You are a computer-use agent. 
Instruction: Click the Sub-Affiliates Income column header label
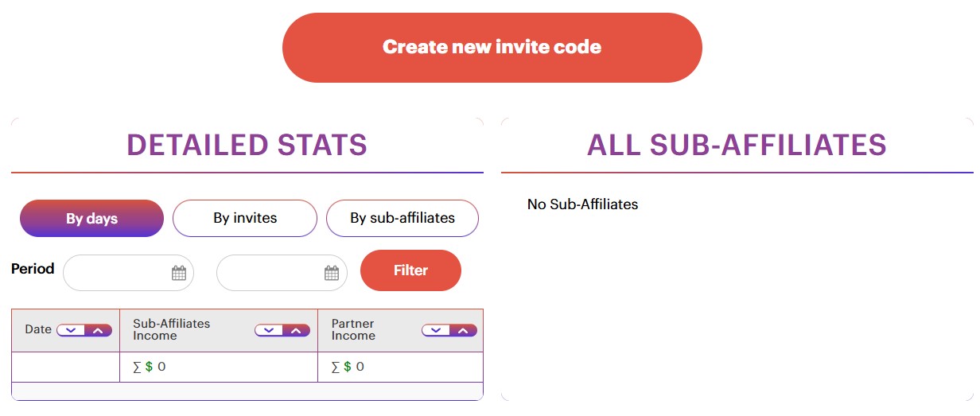click(172, 329)
